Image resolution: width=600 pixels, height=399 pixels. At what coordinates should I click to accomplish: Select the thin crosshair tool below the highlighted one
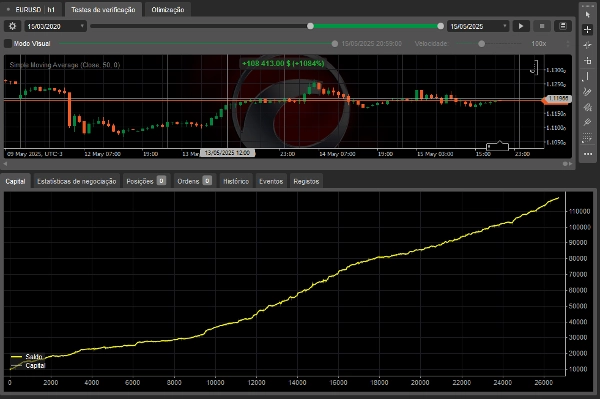coord(587,45)
